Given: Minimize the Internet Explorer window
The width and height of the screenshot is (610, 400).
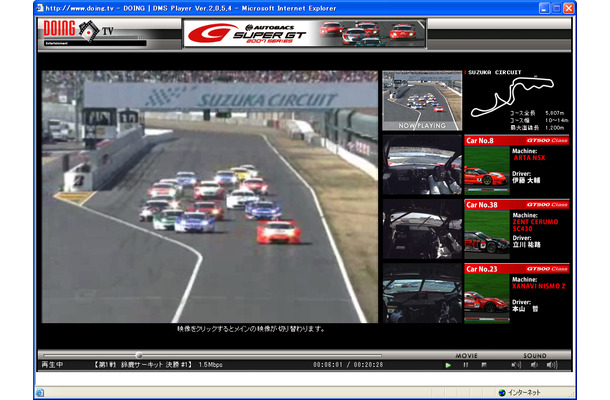Looking at the screenshot, I should 544,8.
